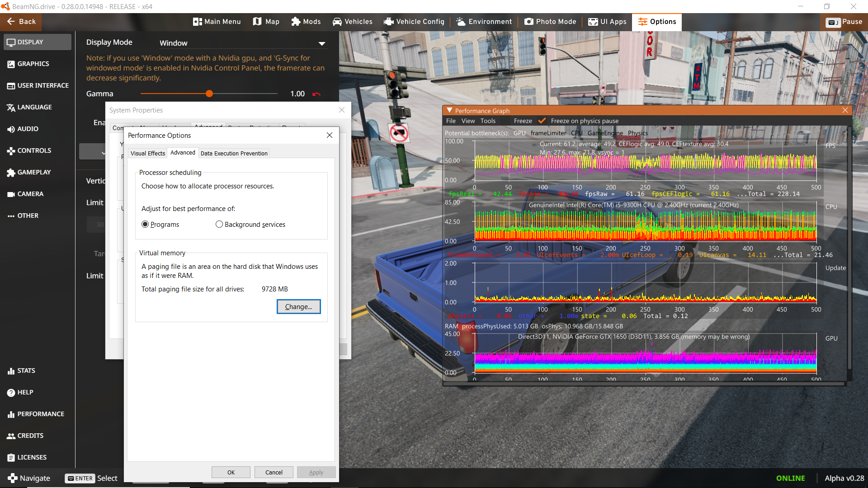
Task: Click the CPU graph plot area
Action: [x=645, y=222]
